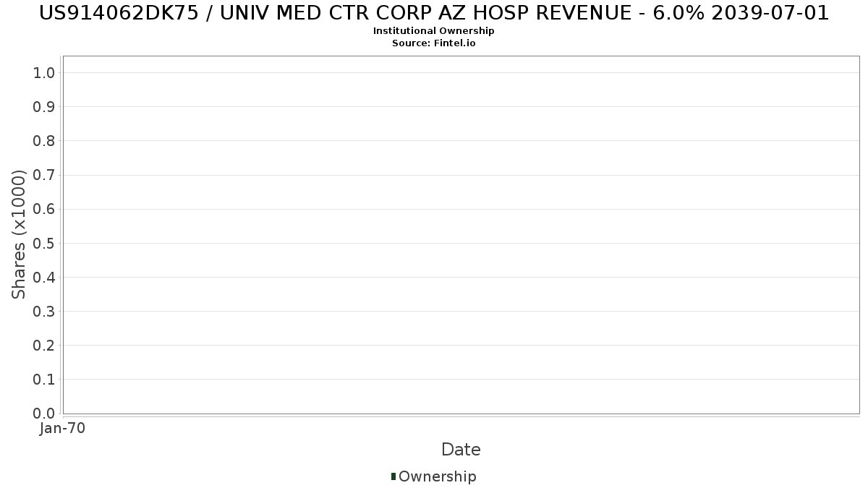The height and width of the screenshot is (488, 868).
Task: Click the 0.1 y-axis tick label
Action: (44, 380)
